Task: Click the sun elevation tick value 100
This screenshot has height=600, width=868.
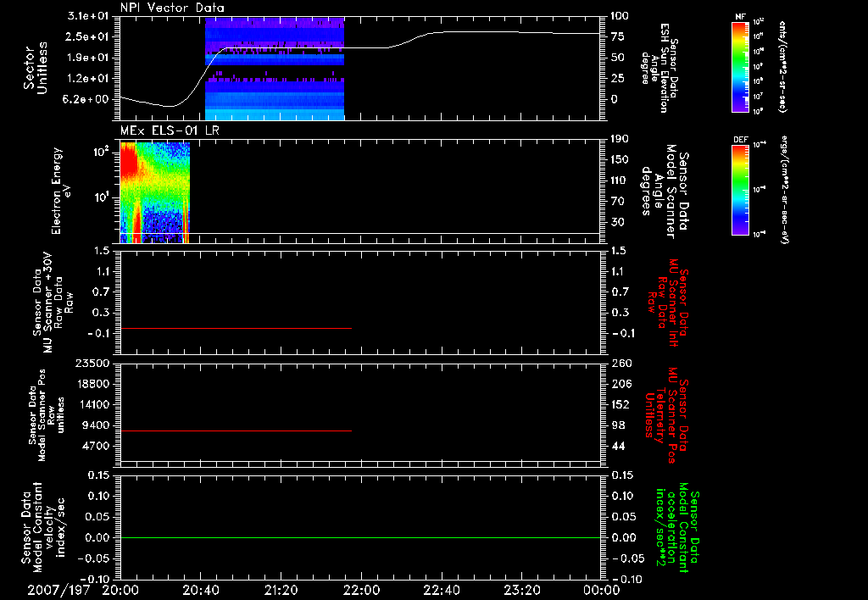Action: point(620,16)
